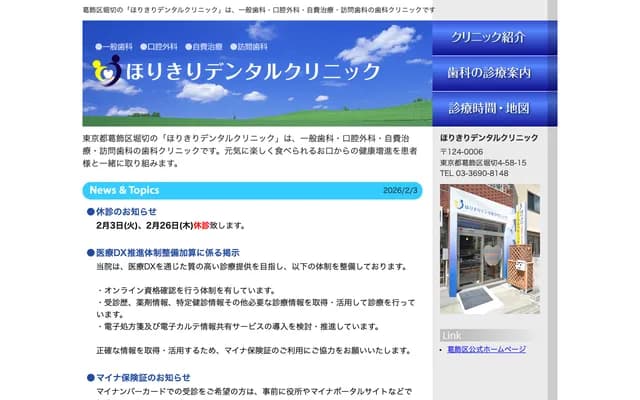Screen dimensions: 640x400
Task: Click the bullet icon beside 医療DX推進体制整備加算
Action: tap(90, 254)
